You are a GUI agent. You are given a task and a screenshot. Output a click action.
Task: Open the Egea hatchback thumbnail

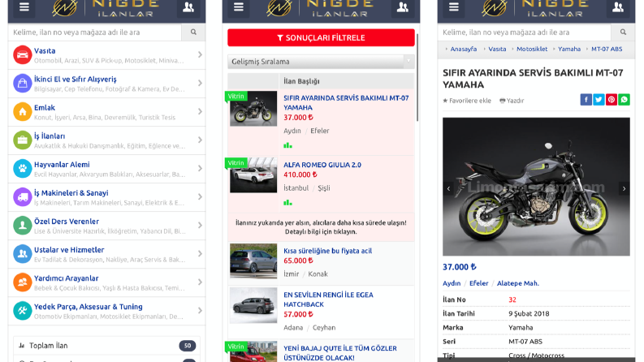pos(253,305)
